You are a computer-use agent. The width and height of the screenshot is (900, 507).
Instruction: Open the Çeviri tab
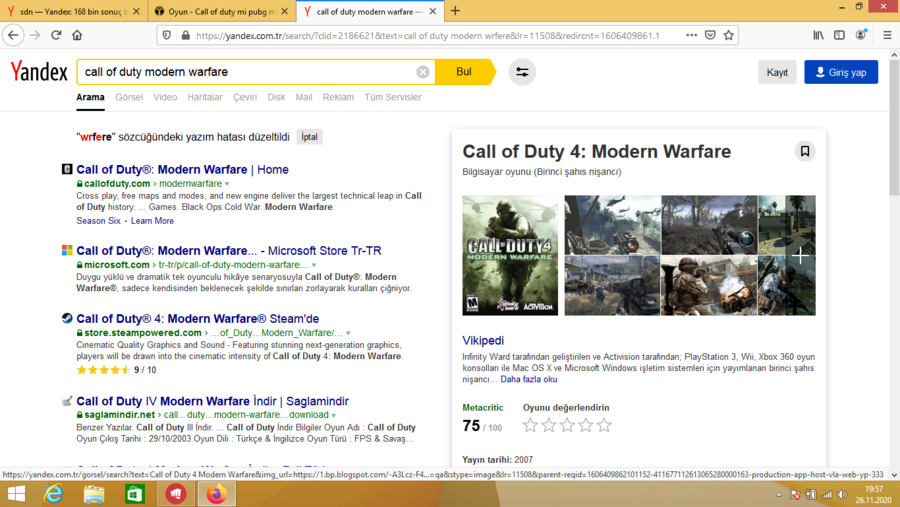tap(245, 97)
